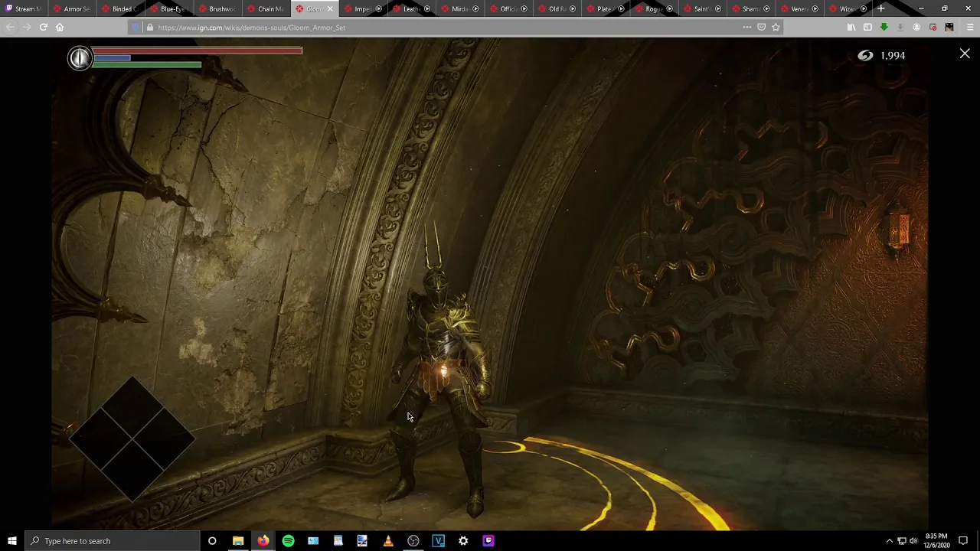
Task: Mute audio on the Rogue tab
Action: click(x=670, y=9)
